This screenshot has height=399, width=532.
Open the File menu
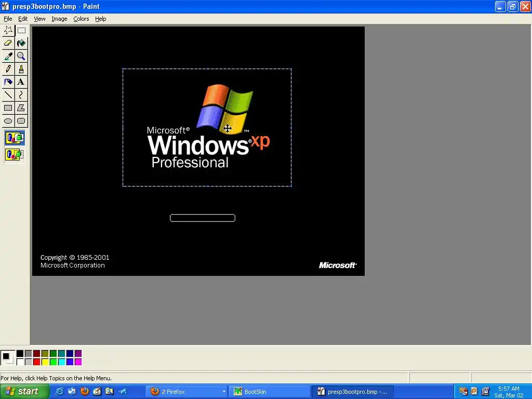click(8, 19)
